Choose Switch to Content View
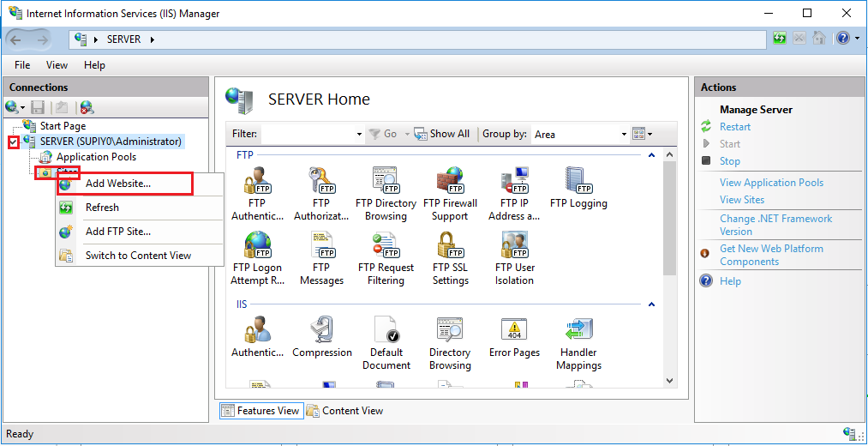Viewport: 868px width, 446px height. (140, 256)
